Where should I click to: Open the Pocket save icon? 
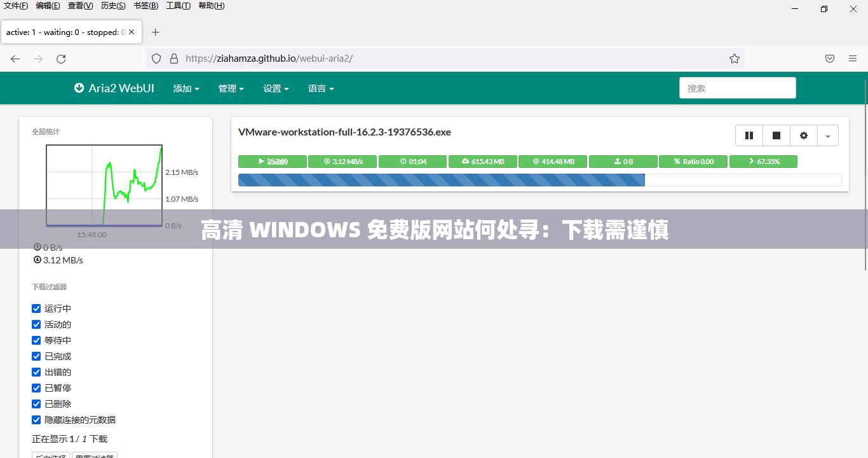click(830, 59)
